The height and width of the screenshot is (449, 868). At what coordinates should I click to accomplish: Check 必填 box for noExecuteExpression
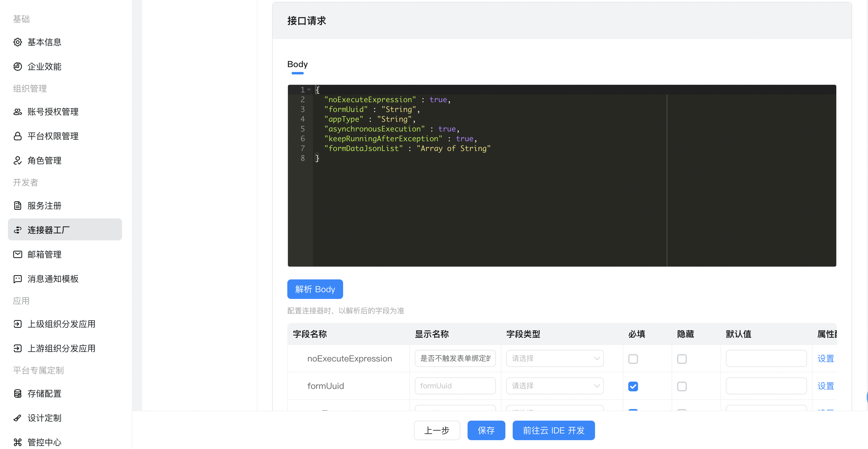633,359
